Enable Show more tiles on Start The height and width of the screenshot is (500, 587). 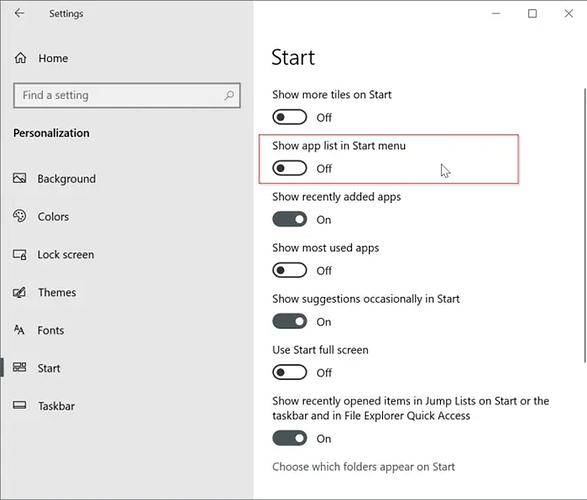(x=289, y=117)
